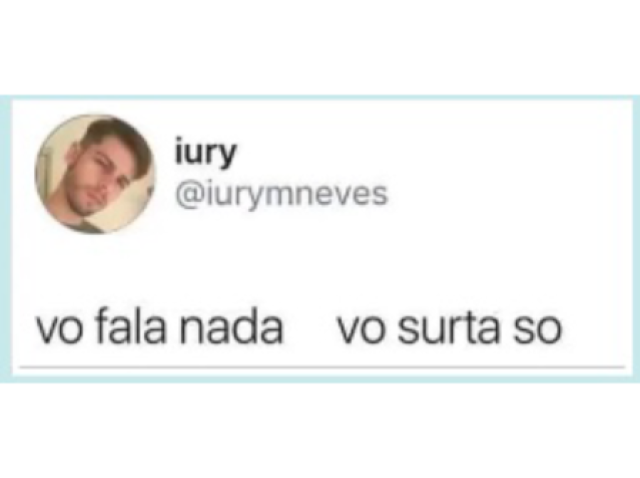
Task: Click the blank white area below tweet card
Action: [x=320, y=431]
